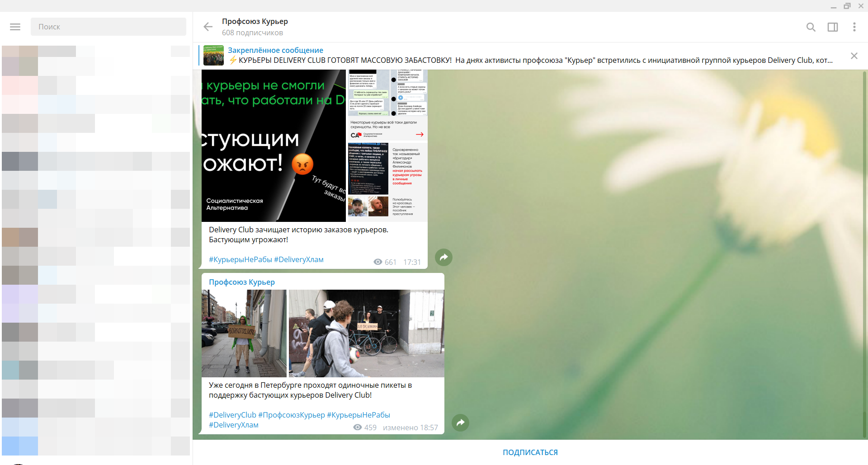The width and height of the screenshot is (868, 465).
Task: Click the #DeliveryХлам hashtag in the picket post
Action: [x=234, y=425]
